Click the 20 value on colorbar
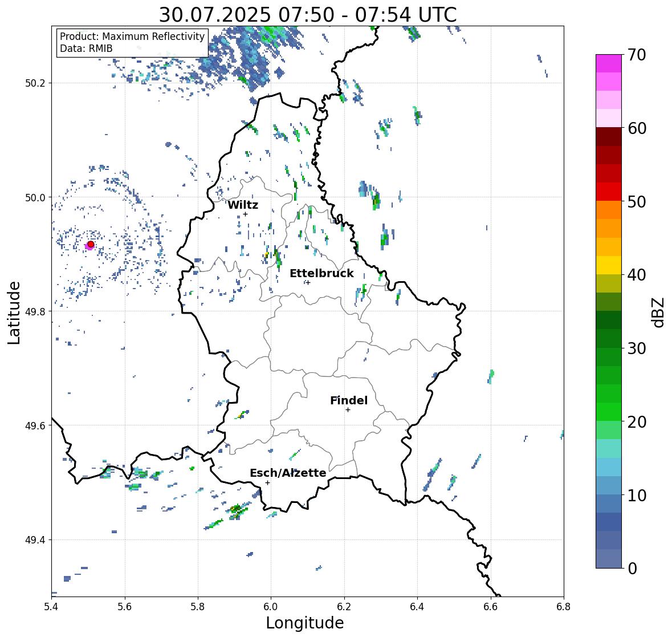 [637, 422]
